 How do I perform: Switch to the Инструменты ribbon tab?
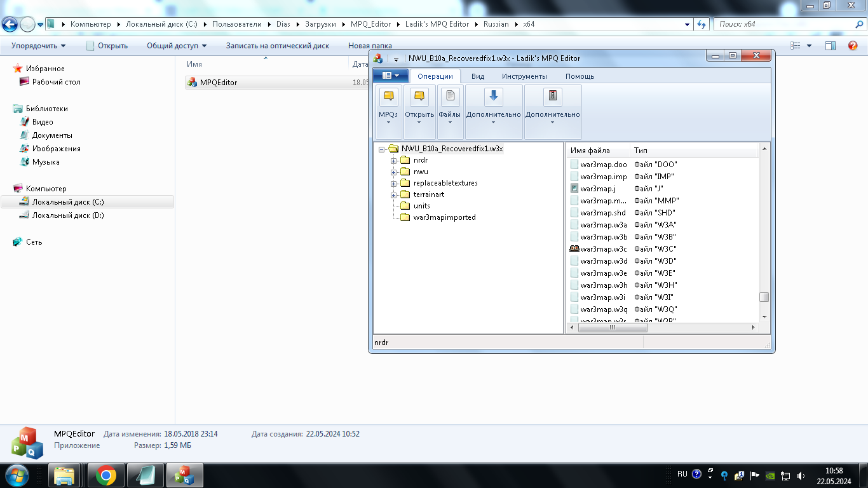(524, 76)
